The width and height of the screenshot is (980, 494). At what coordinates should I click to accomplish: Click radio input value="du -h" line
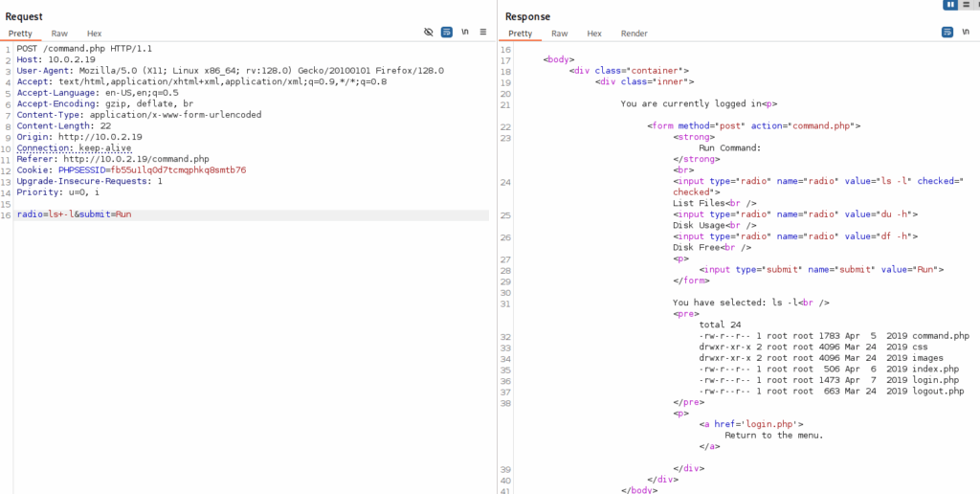795,214
